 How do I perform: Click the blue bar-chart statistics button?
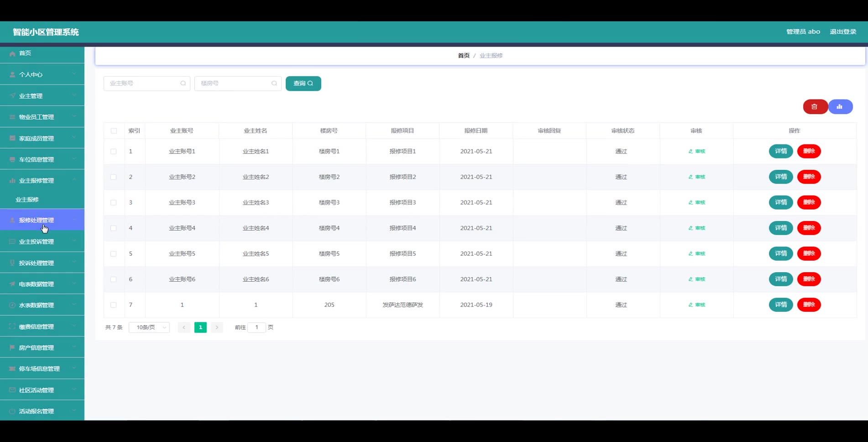pyautogui.click(x=840, y=106)
